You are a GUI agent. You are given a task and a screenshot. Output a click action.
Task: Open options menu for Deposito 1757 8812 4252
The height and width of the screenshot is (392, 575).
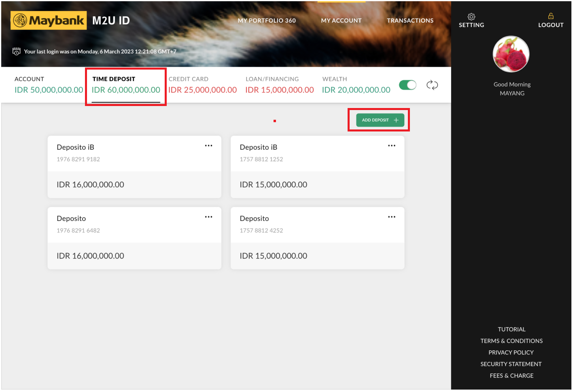coord(392,217)
